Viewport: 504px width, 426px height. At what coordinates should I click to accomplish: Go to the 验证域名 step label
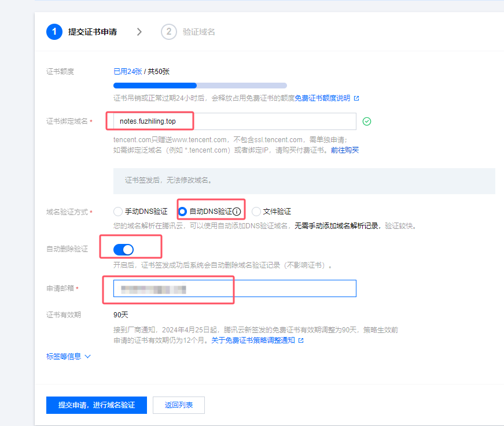[x=198, y=32]
